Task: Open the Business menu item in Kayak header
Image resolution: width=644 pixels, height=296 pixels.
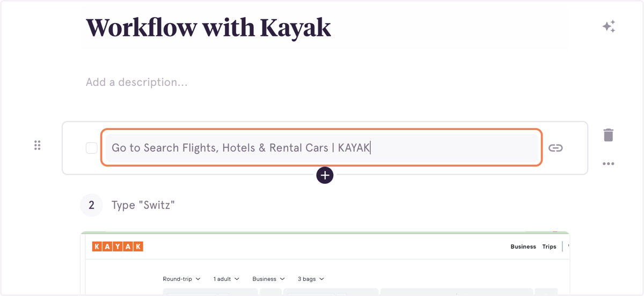Action: 523,247
